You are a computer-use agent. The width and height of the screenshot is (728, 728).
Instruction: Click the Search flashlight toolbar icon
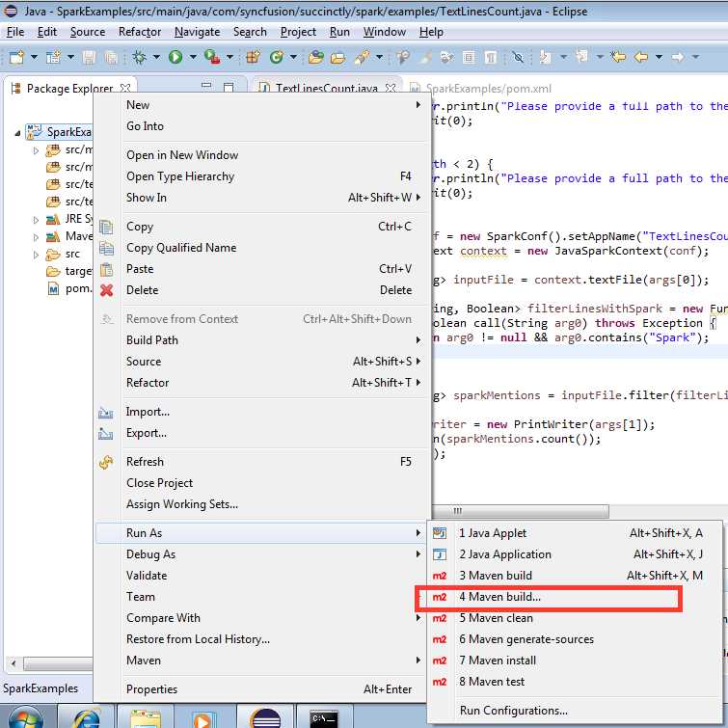pyautogui.click(x=363, y=57)
